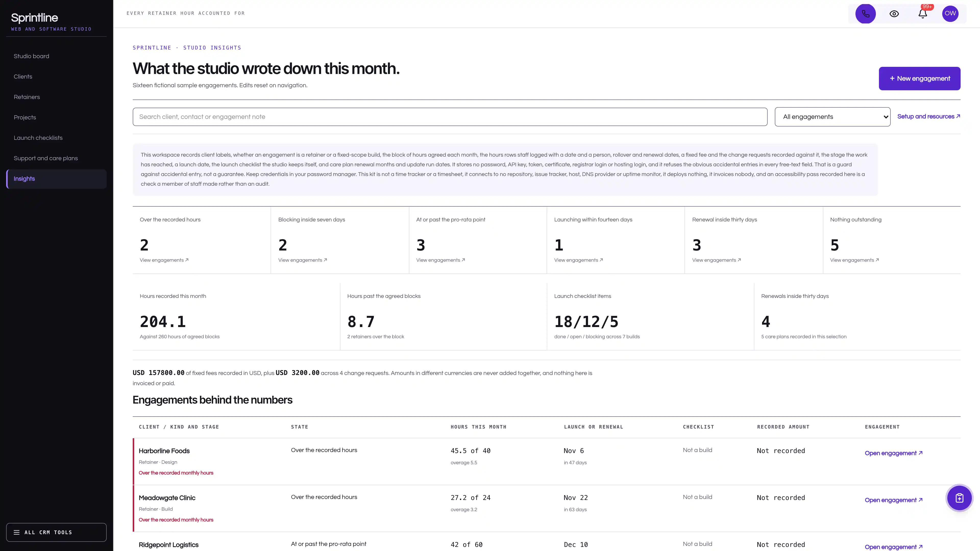View engagements over the recorded hours
980x551 pixels.
coord(164,260)
